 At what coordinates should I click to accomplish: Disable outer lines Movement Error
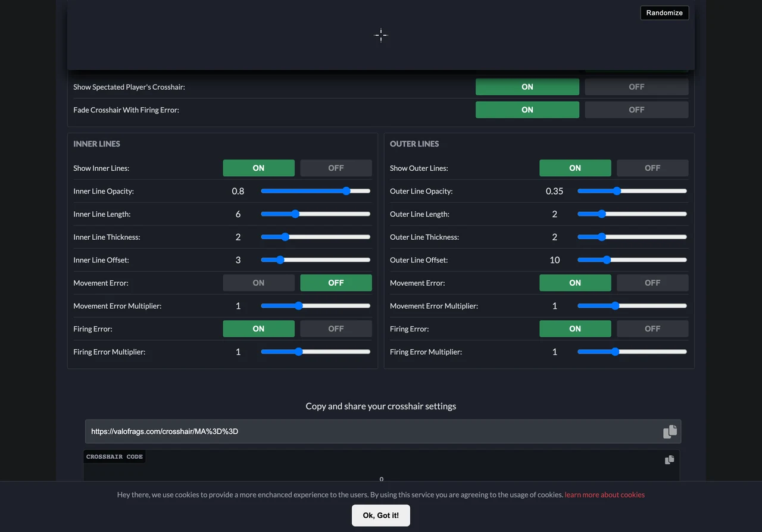click(x=652, y=283)
